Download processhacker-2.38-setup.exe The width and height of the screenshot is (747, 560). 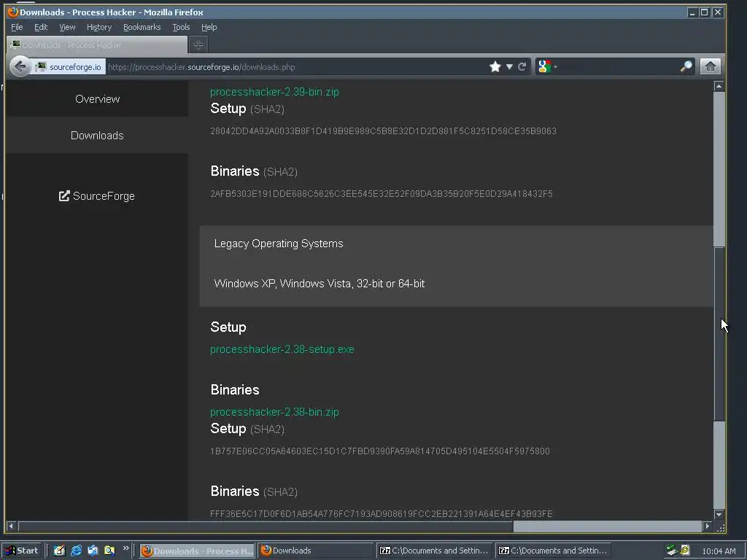tap(282, 349)
